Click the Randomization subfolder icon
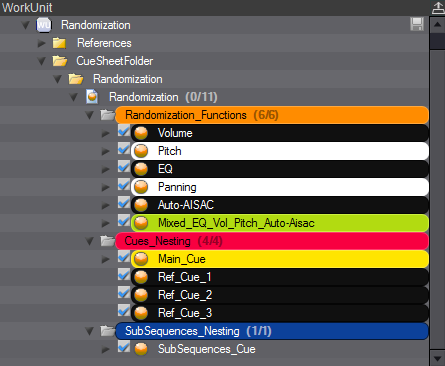This screenshot has height=366, width=445. coord(76,79)
